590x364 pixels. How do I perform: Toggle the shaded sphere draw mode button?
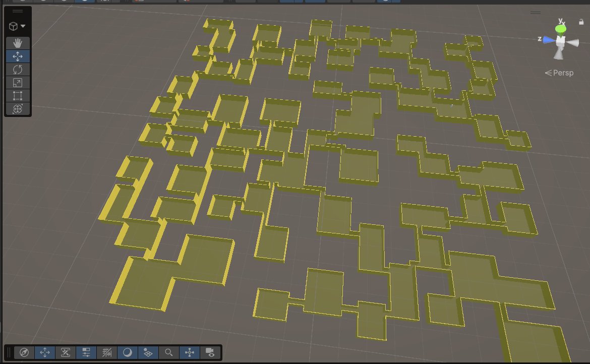pos(128,352)
